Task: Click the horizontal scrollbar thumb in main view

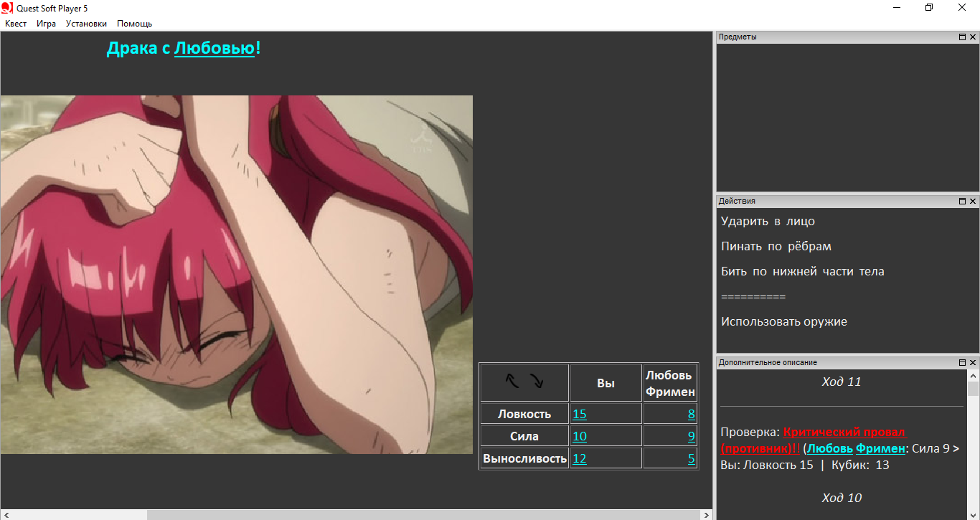Action: pos(423,515)
